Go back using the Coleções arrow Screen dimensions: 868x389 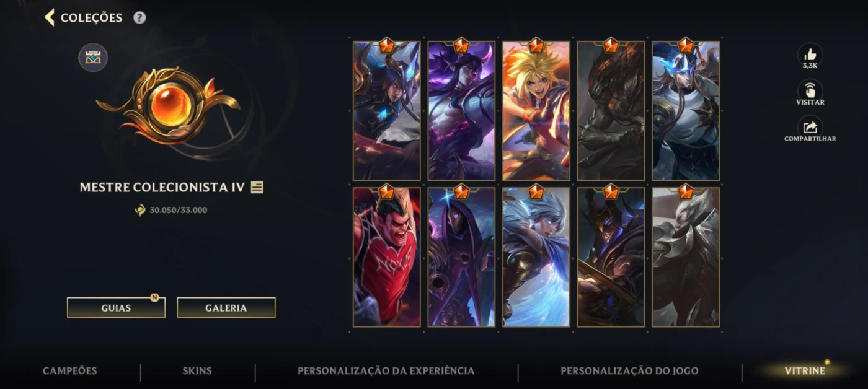tap(50, 17)
